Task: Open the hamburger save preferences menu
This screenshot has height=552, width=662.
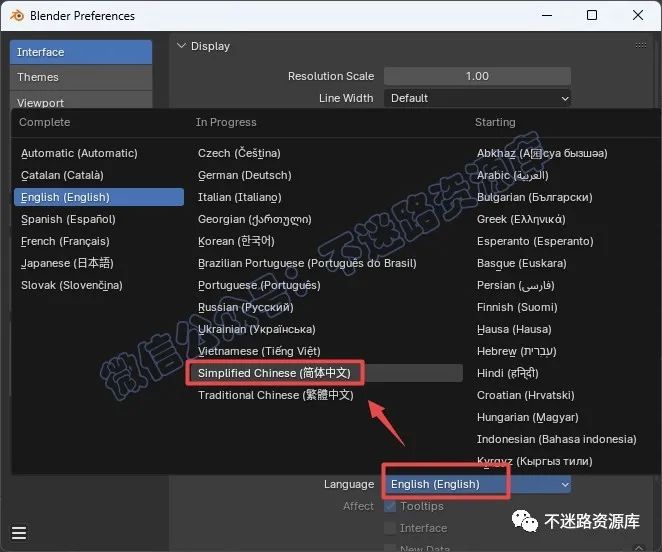Action: [19, 533]
